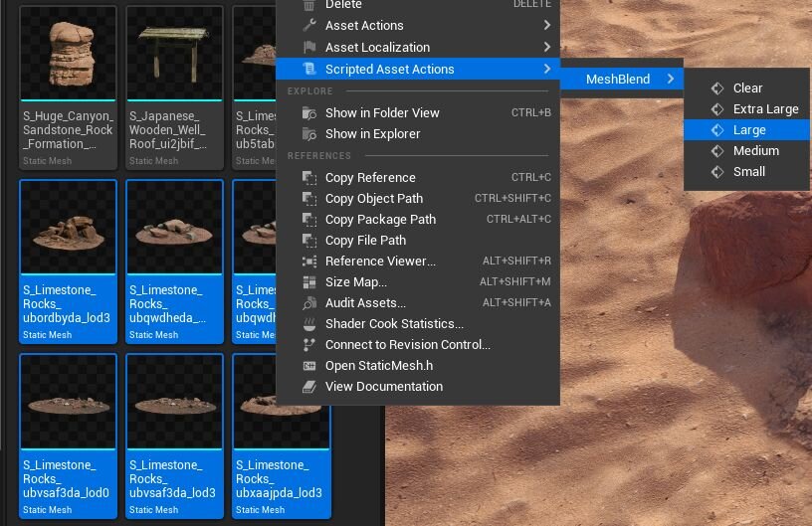Click the S_Japanese_Wooden_Well_Roof asset name
Screen dimensions: 812x526
tap(168, 130)
